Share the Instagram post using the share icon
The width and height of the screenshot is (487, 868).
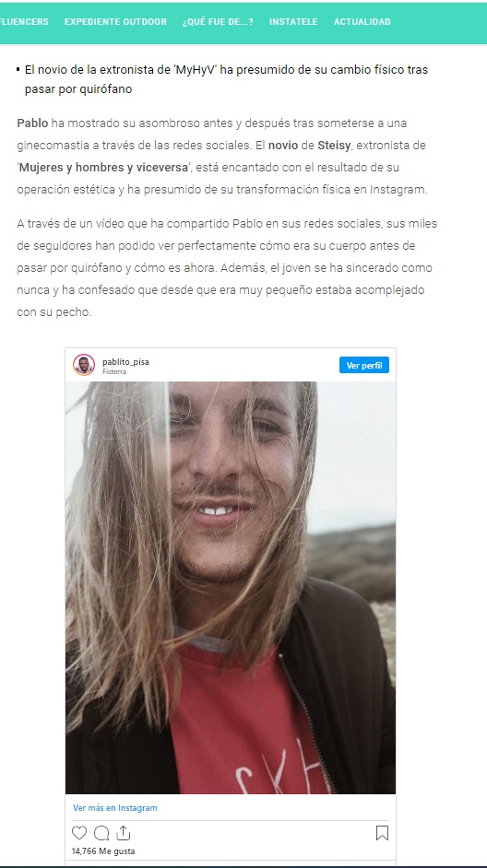click(123, 833)
